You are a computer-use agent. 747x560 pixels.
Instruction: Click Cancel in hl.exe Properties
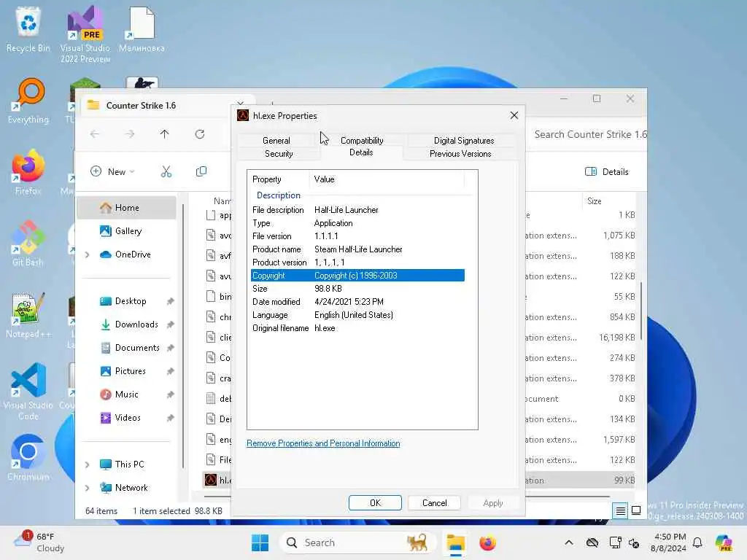[x=435, y=503]
